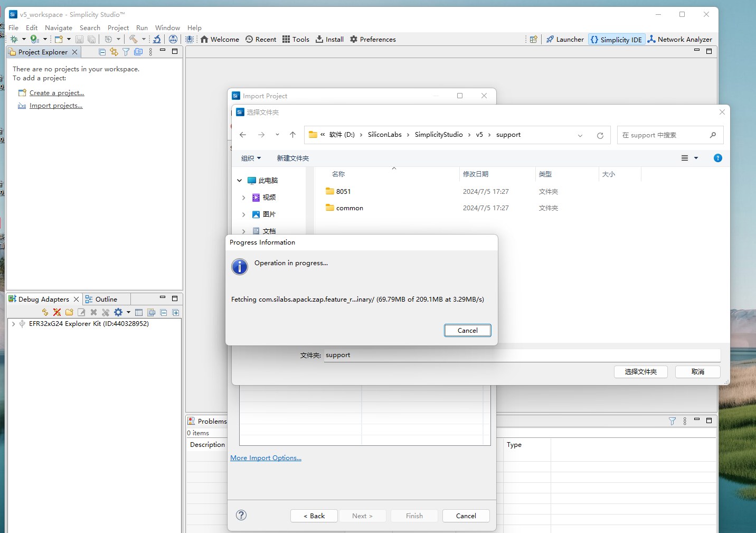Expand all debug adapters icon
The width and height of the screenshot is (756, 533).
176,312
